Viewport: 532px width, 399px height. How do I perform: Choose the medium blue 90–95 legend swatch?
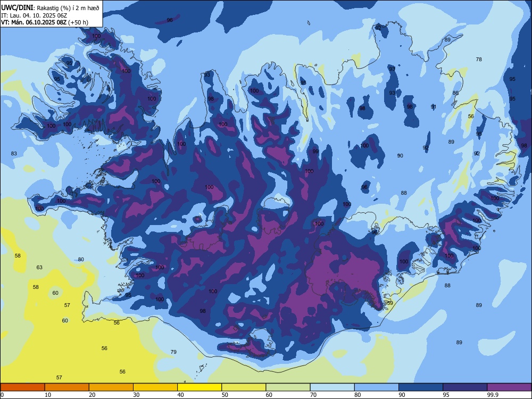pyautogui.click(x=421, y=387)
